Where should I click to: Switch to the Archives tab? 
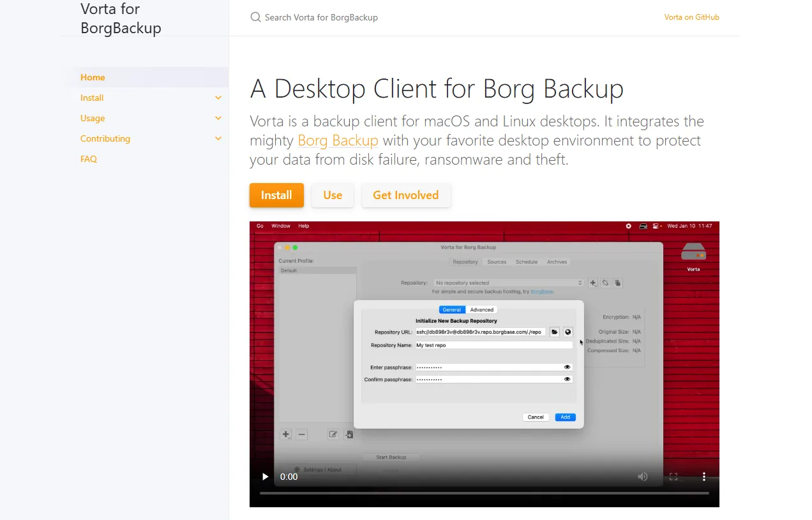click(x=557, y=262)
